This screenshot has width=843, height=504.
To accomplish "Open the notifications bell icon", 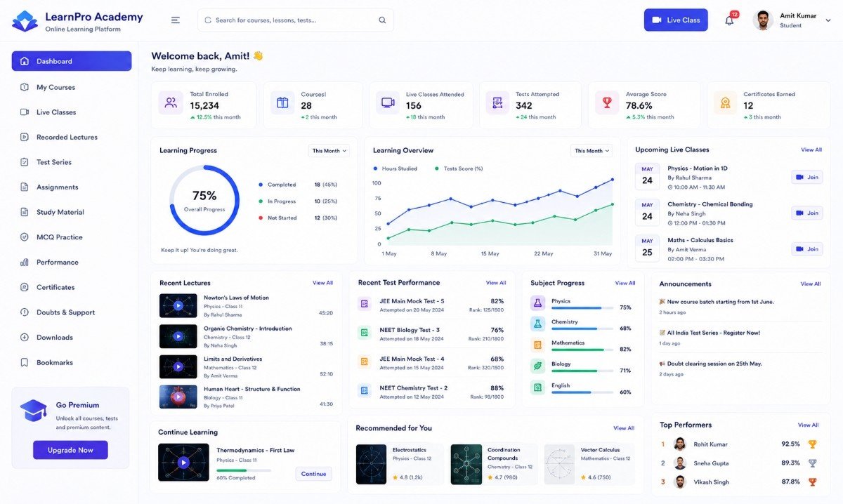I will point(729,20).
